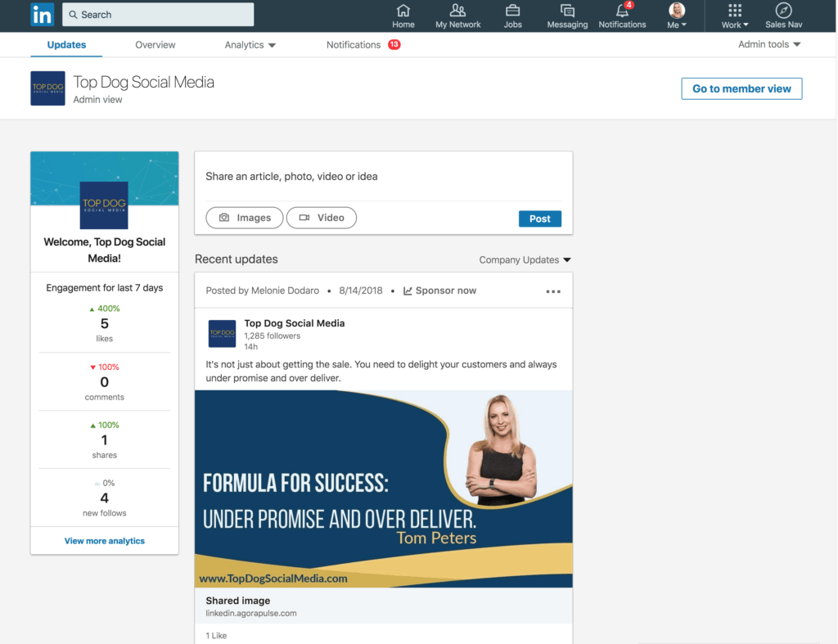Click the Share an article text box
Image resolution: width=838 pixels, height=644 pixels.
[x=384, y=177]
